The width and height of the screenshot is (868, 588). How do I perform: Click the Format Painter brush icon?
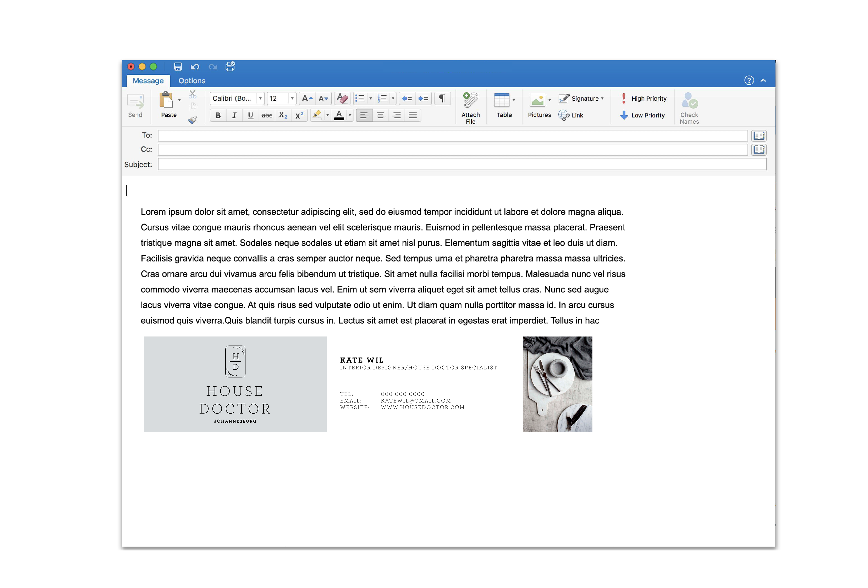[192, 120]
